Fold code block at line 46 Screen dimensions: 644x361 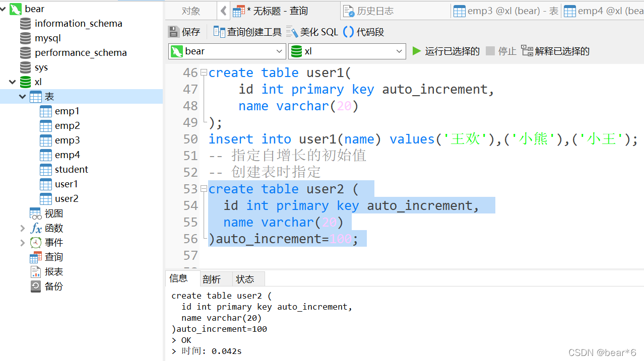(x=204, y=73)
